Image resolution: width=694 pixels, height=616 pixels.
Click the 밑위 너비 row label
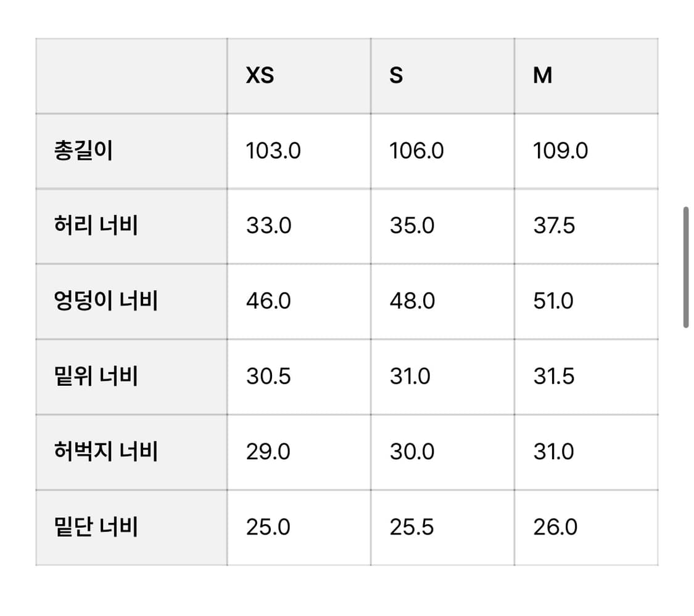pos(96,377)
